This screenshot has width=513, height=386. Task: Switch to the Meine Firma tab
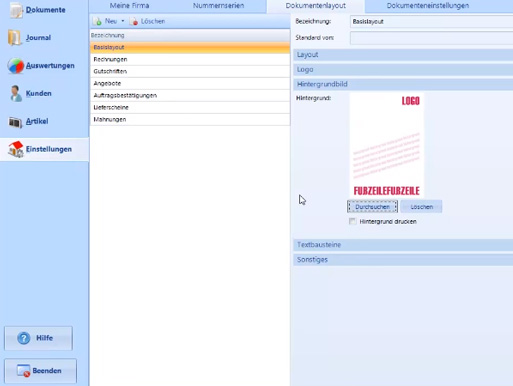click(129, 6)
